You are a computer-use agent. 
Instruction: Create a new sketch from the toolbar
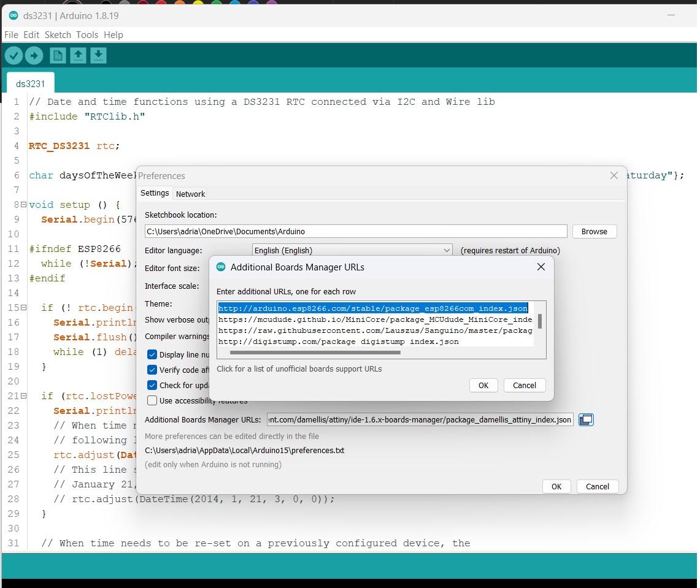(58, 55)
